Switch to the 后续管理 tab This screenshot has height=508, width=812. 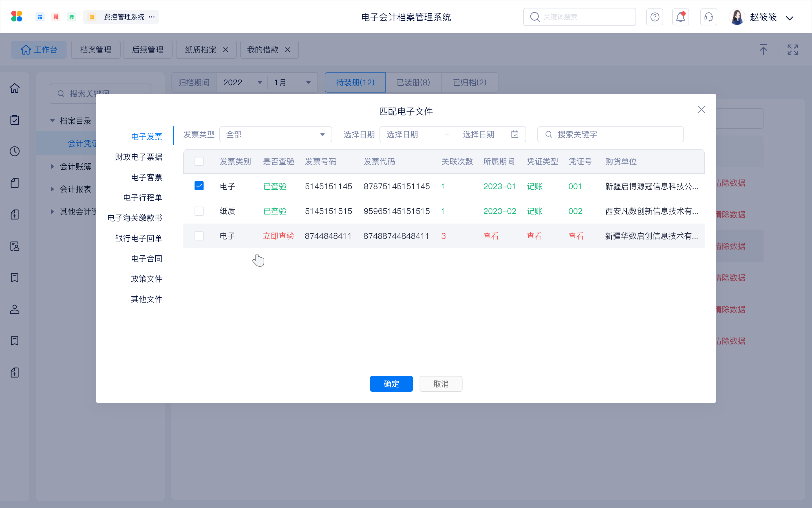pos(148,50)
